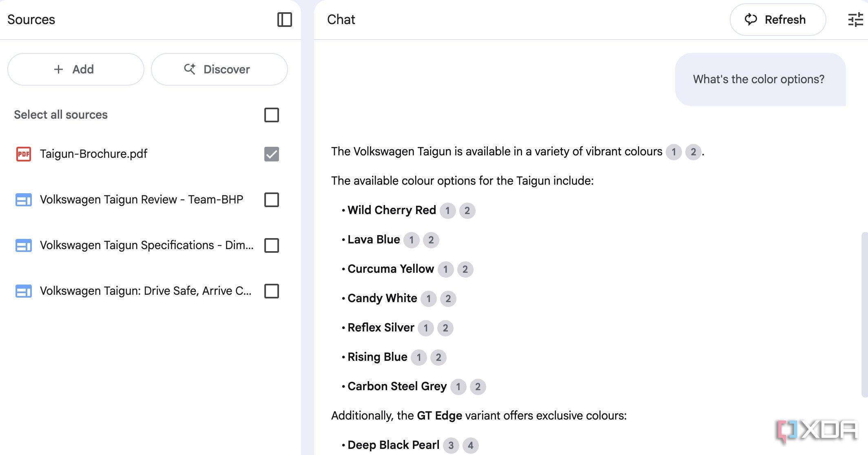Open citation 2 next to Wild Cherry Red
Image resolution: width=868 pixels, height=455 pixels.
(467, 211)
